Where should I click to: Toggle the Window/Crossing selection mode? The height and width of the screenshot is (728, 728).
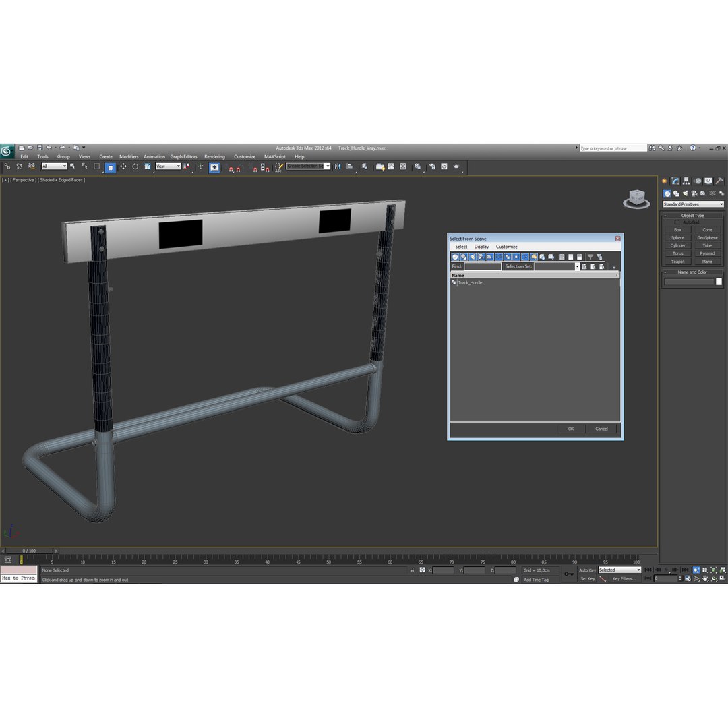(110, 167)
